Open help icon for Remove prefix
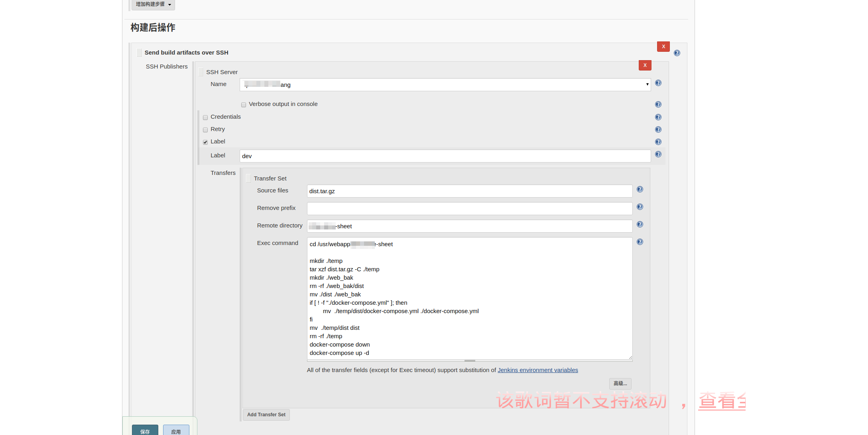 (x=640, y=207)
